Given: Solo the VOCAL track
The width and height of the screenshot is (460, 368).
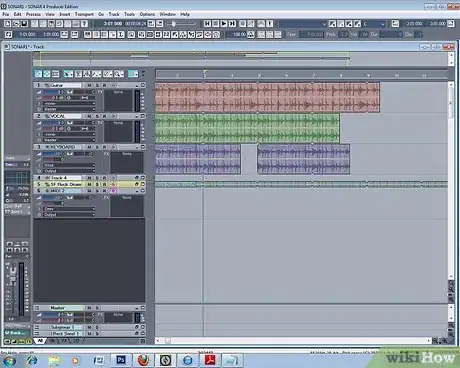Looking at the screenshot, I should point(97,116).
